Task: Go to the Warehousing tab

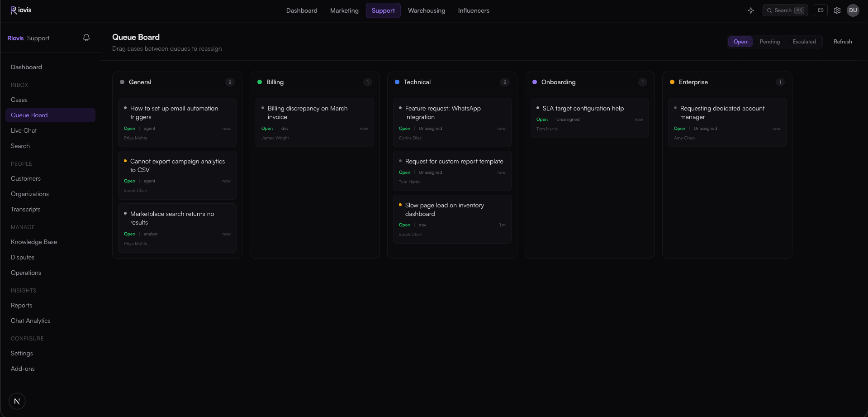Action: click(x=427, y=10)
